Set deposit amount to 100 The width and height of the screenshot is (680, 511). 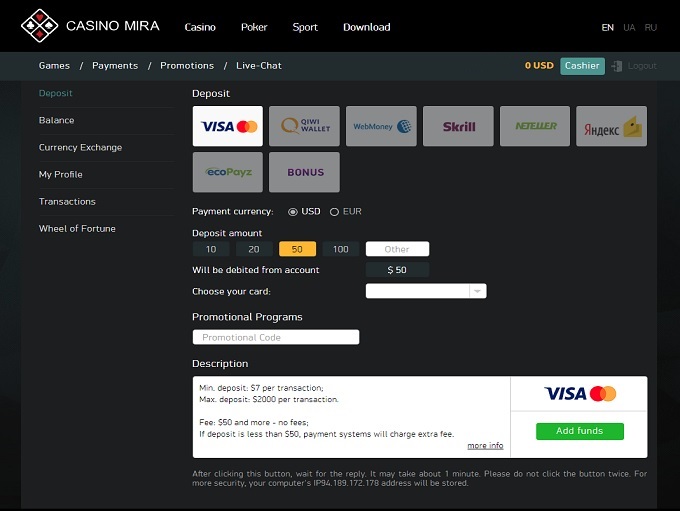click(341, 249)
